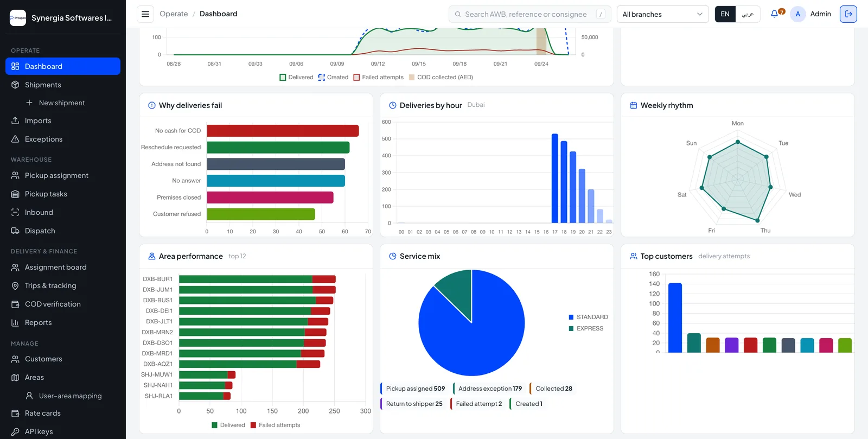Toggle Delivered in Area performance legend
This screenshot has height=439, width=868.
point(228,425)
